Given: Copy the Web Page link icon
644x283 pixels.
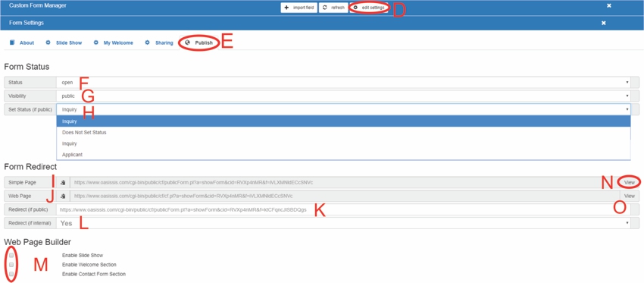Looking at the screenshot, I should pos(63,196).
